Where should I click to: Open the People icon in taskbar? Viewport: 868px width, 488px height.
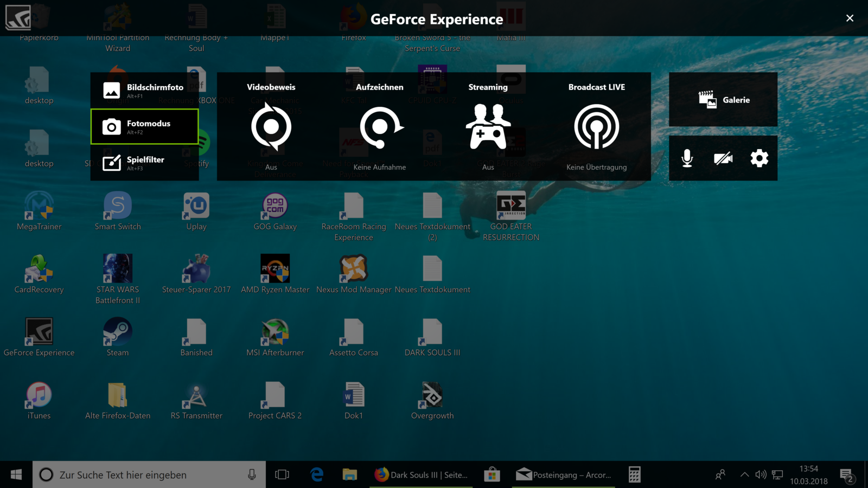pos(720,474)
